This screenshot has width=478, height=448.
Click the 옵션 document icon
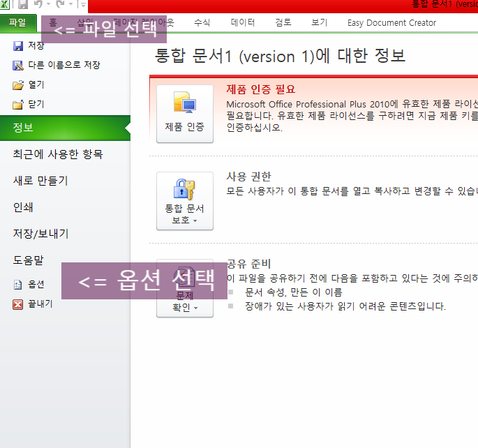tap(18, 285)
